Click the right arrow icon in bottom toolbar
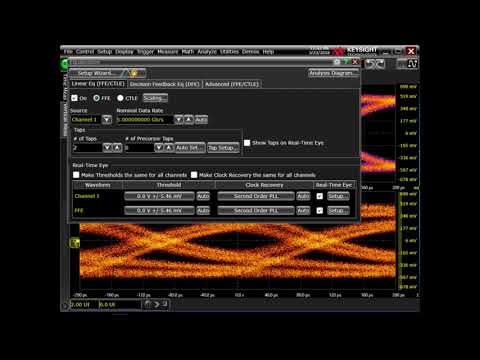480x360 pixels. (x=156, y=304)
